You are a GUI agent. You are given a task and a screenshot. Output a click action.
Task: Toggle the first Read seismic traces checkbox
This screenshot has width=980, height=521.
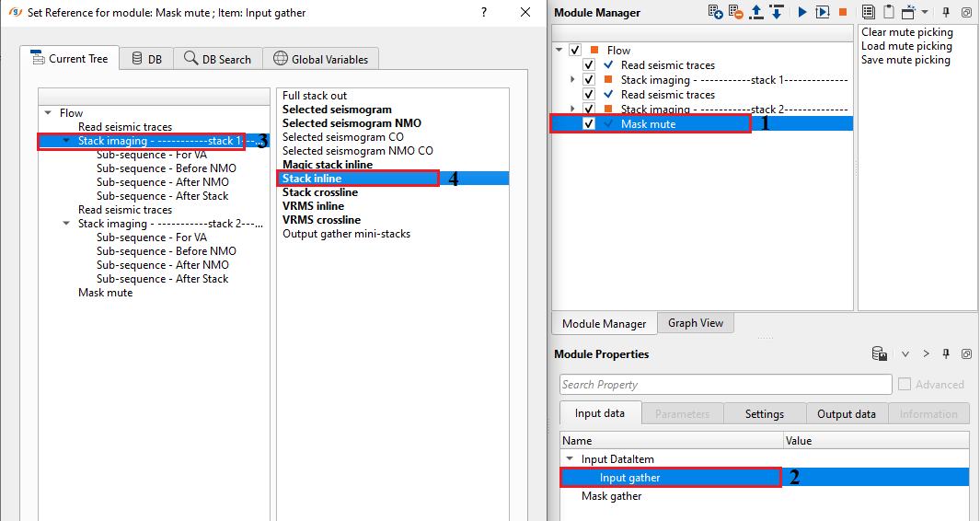[x=589, y=65]
